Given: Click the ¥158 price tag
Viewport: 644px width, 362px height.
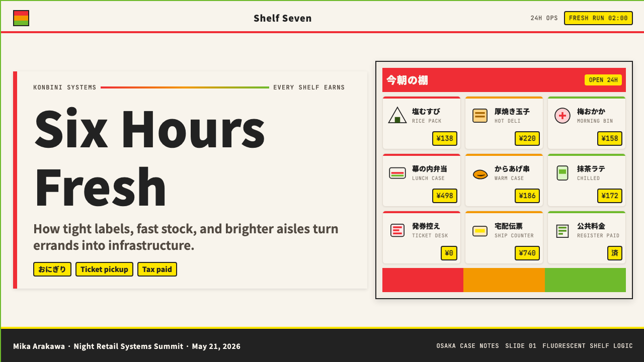Looking at the screenshot, I should click(x=610, y=138).
